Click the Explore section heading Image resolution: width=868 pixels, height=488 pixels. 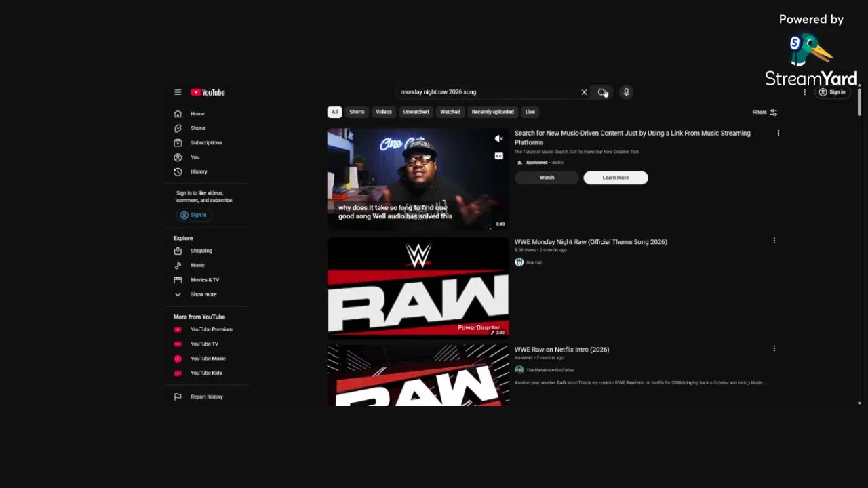point(183,238)
